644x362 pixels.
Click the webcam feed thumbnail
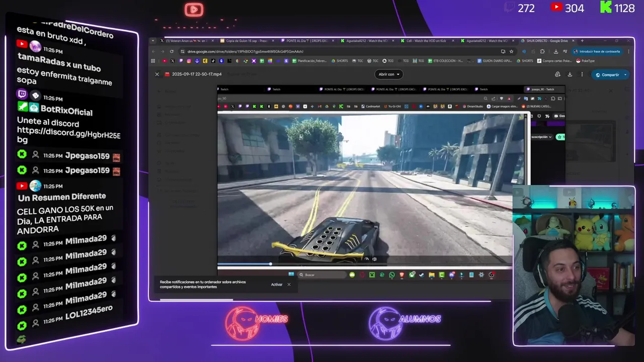click(574, 266)
